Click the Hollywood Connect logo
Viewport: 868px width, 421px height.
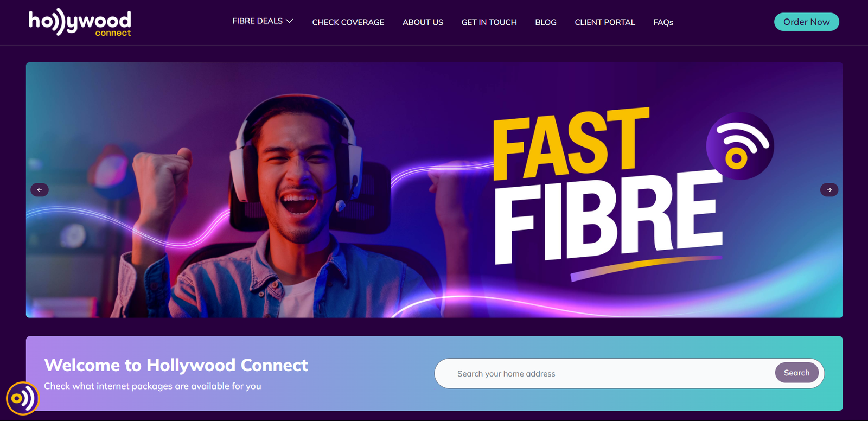coord(80,23)
